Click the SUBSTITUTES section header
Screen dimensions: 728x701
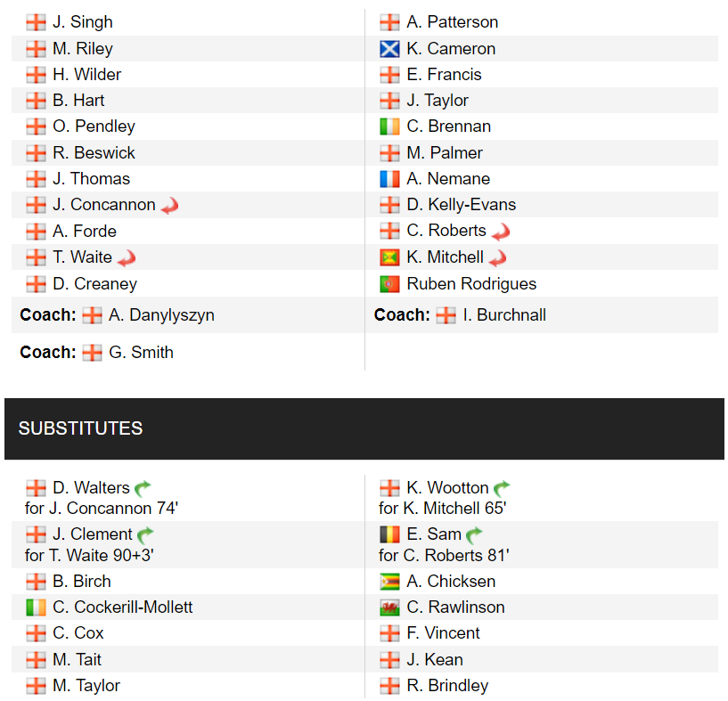click(x=80, y=428)
